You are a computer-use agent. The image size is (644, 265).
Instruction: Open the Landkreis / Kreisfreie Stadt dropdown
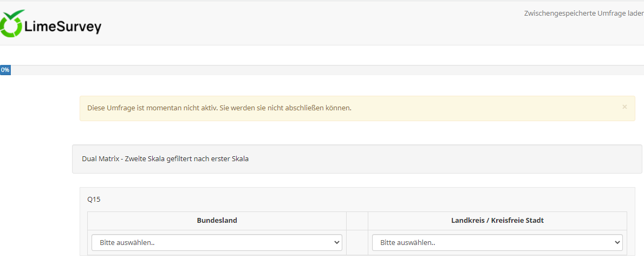click(497, 243)
